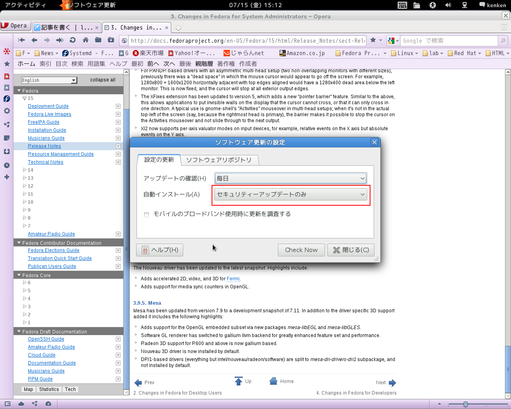Click 次へ in the page navigation bar
This screenshot has width=511, height=409.
(169, 64)
